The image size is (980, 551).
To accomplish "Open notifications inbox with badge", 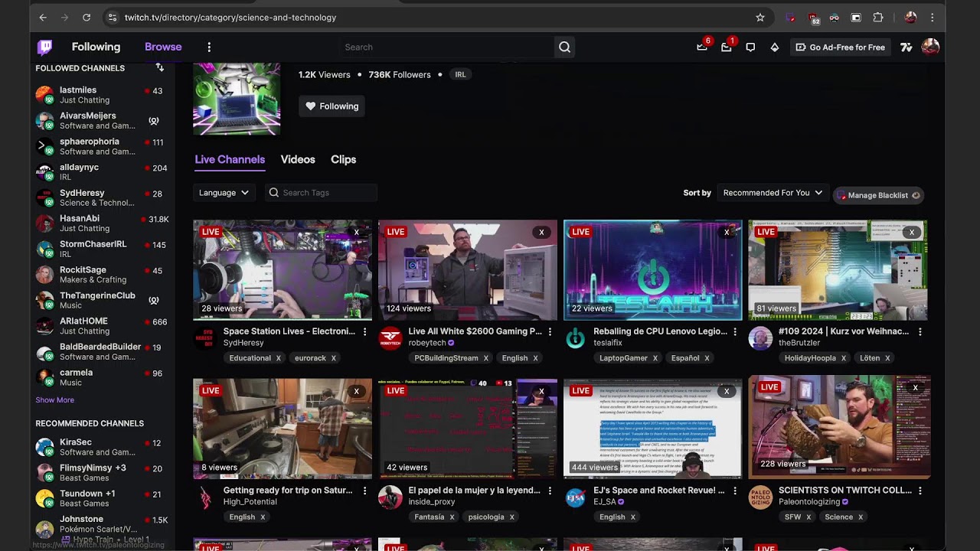I will click(x=727, y=47).
